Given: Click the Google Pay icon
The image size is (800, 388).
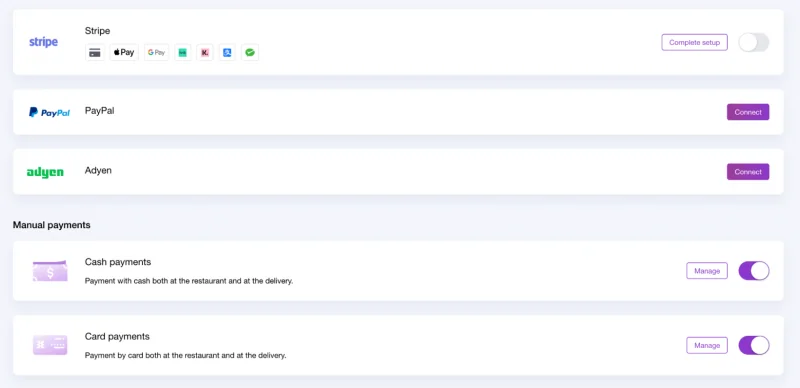Looking at the screenshot, I should (x=157, y=52).
